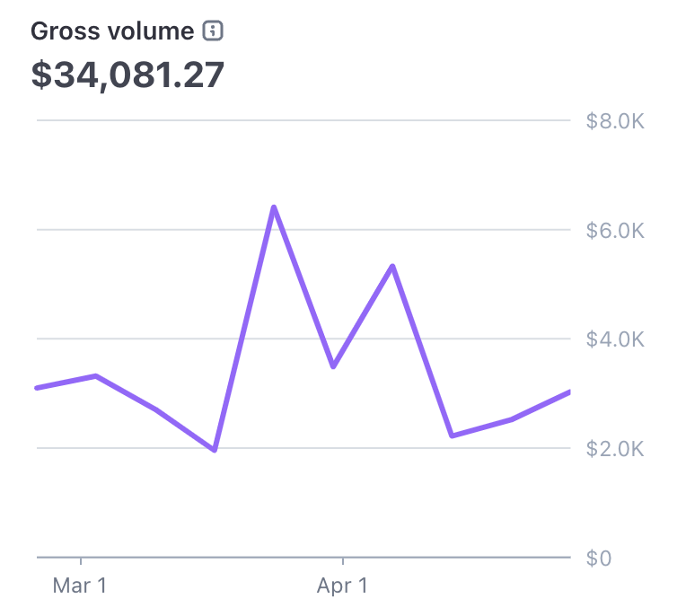Image resolution: width=677 pixels, height=616 pixels.
Task: Click the leftmost starting point of the line
Action: pyautogui.click(x=37, y=388)
